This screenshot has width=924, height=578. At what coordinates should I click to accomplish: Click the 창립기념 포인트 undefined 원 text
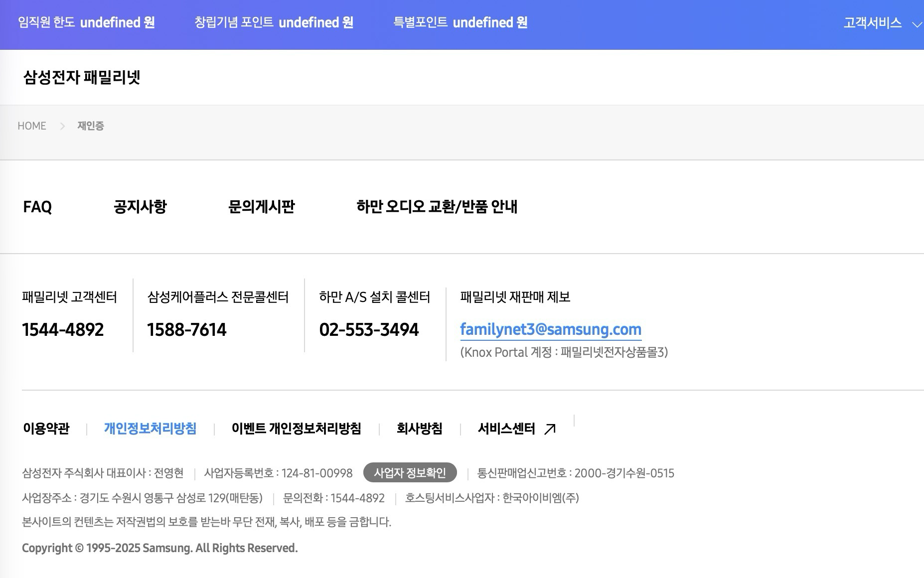(x=274, y=23)
